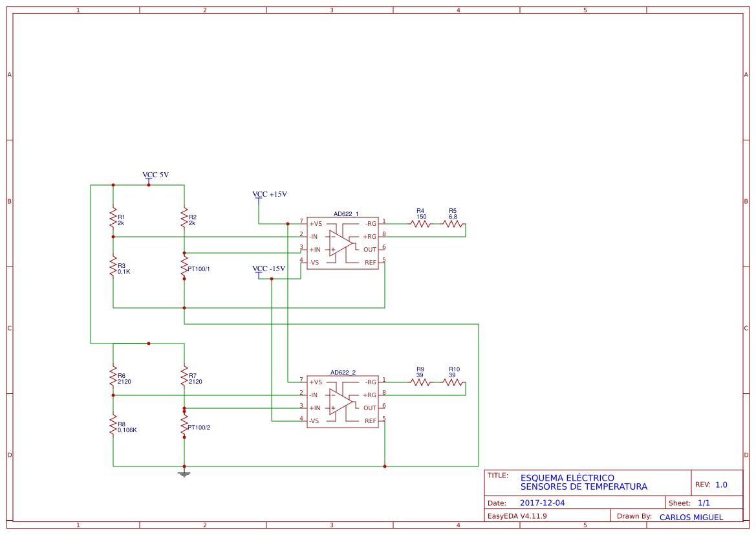Click the PT100/1 sensor resistor symbol

[x=184, y=266]
